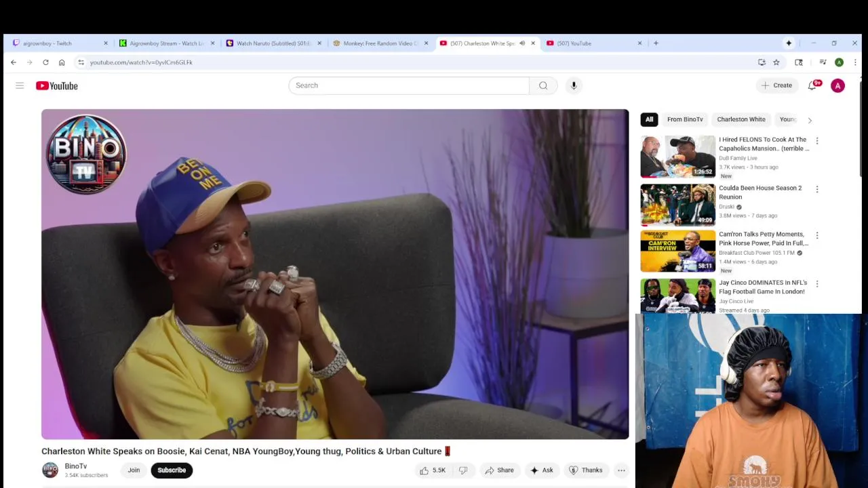This screenshot has width=868, height=488.
Task: Click the Gemini sparkle icon in tab strip
Action: 789,43
